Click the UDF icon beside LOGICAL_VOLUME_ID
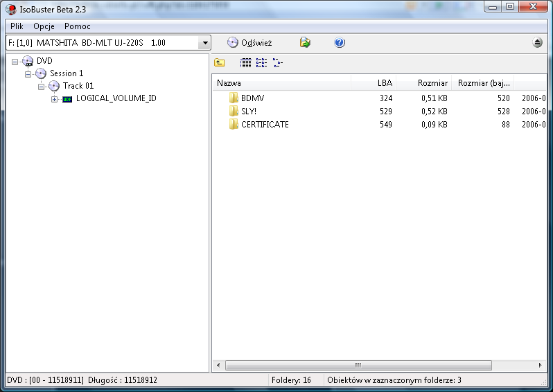 (67, 99)
